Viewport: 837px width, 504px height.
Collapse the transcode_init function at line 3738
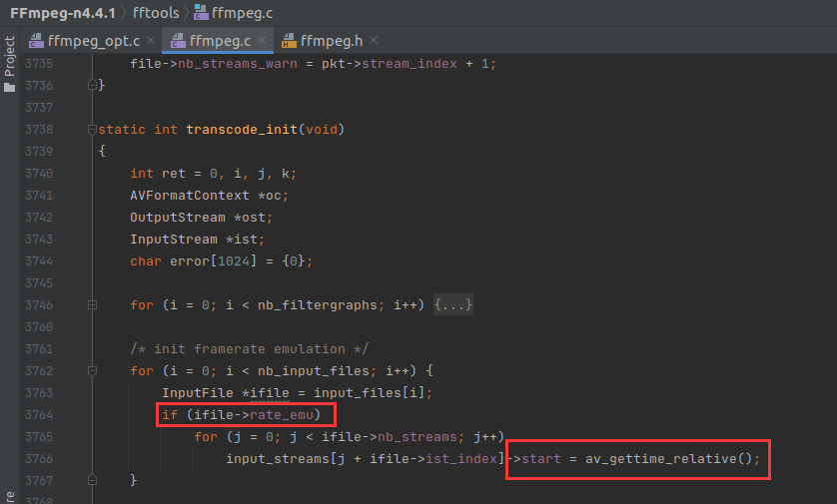(94, 129)
